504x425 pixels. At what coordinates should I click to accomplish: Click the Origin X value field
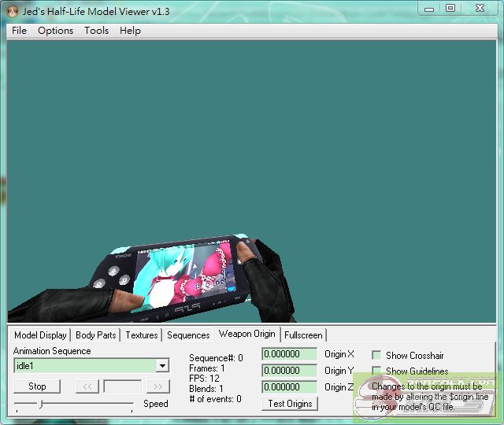point(289,355)
